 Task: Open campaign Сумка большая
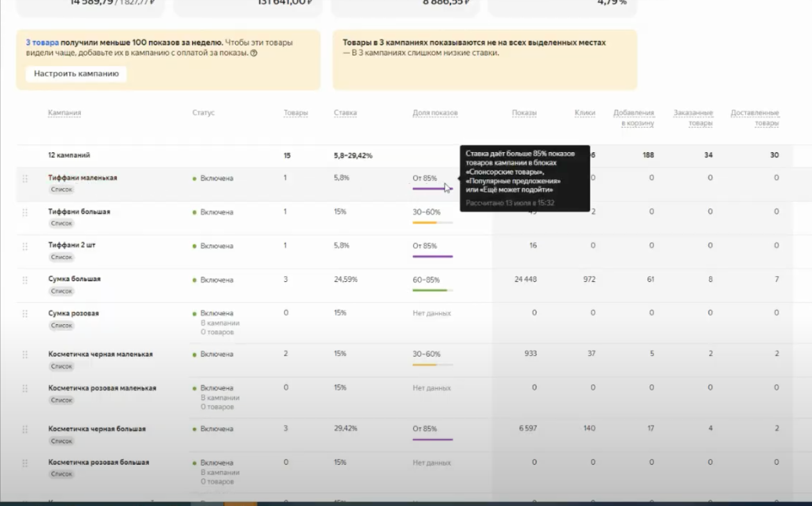[75, 279]
